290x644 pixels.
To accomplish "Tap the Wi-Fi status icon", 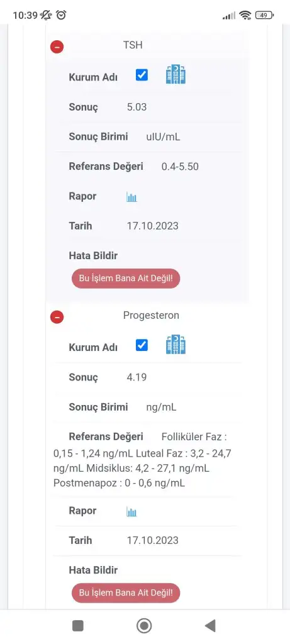I will point(245,15).
